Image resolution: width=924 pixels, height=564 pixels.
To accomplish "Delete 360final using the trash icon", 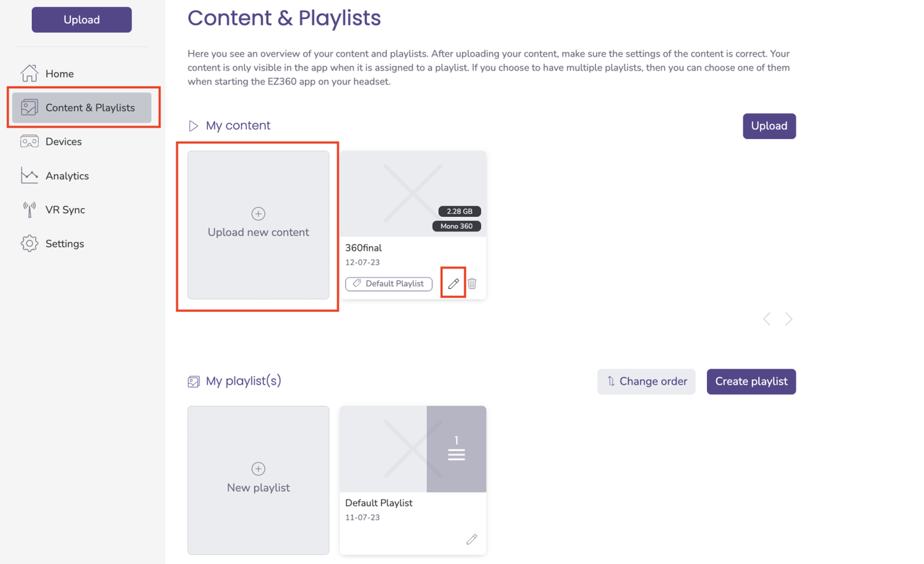I will (x=473, y=284).
